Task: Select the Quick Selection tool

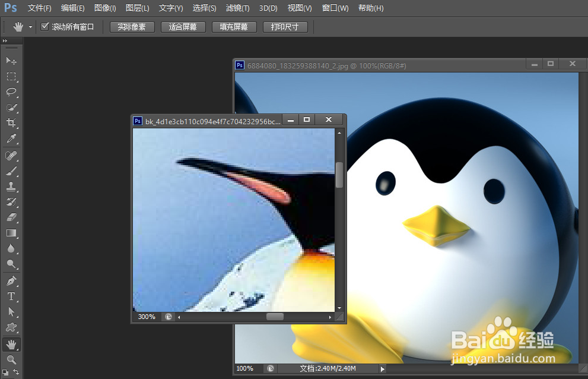Action: 11,108
